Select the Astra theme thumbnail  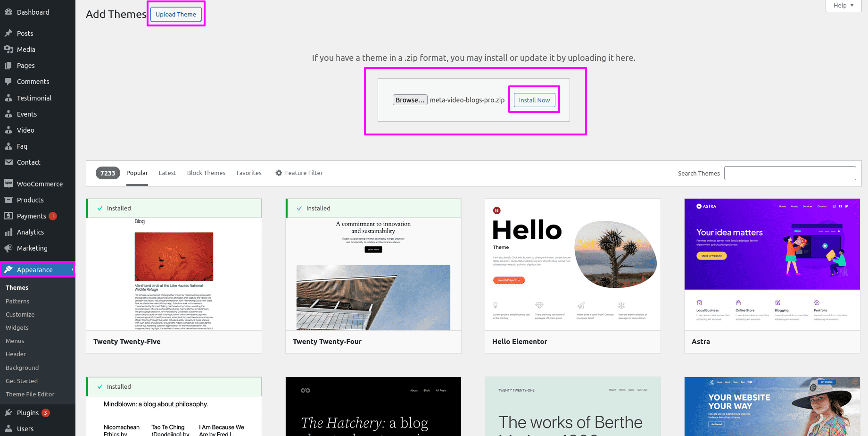coord(772,264)
